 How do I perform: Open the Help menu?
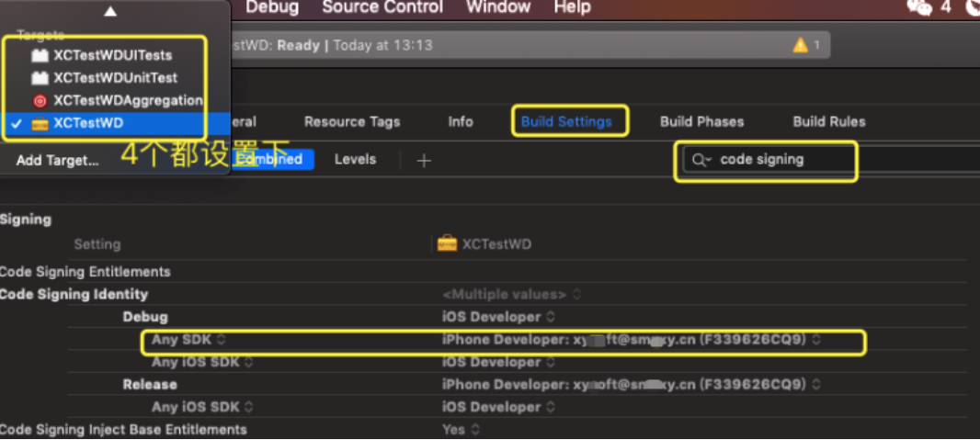[x=572, y=7]
